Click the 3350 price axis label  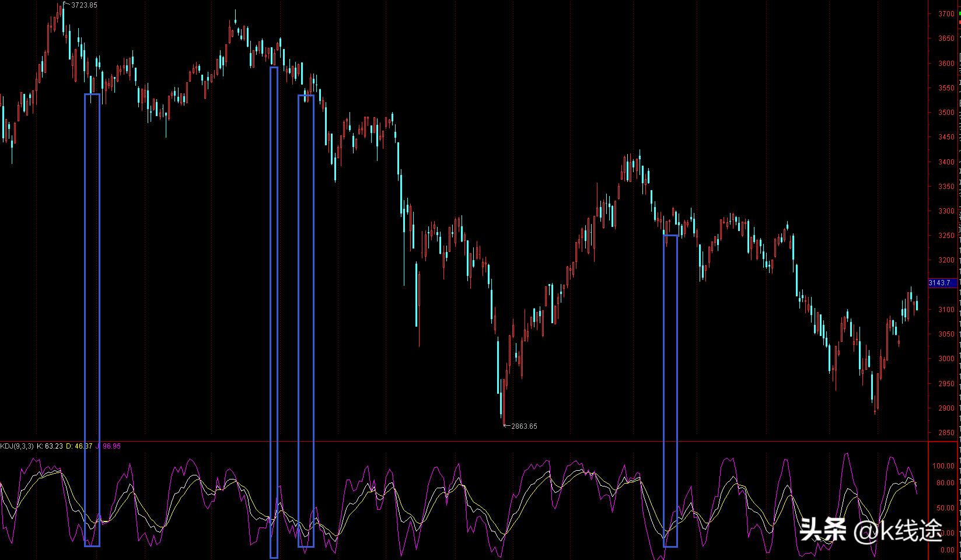coord(946,187)
